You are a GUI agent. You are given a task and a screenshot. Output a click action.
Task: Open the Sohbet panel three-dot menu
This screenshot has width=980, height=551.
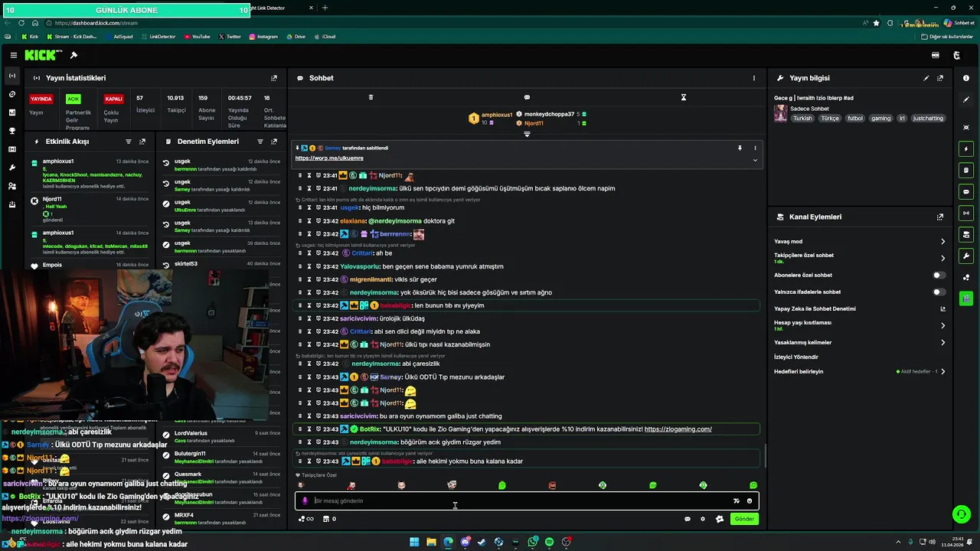point(753,78)
